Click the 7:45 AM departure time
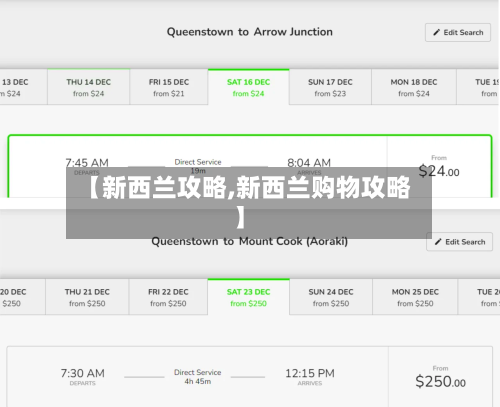Image resolution: width=500 pixels, height=407 pixels. 87,163
